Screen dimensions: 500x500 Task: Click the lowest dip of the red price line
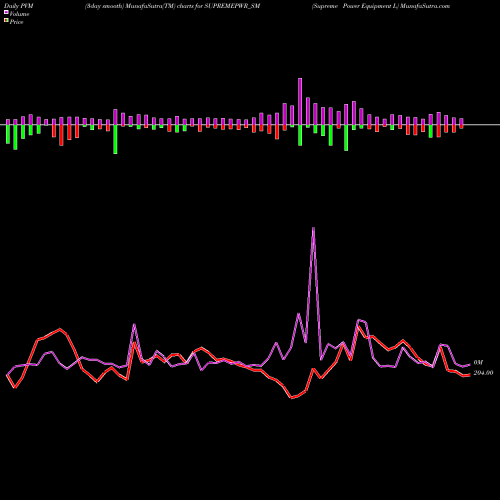(x=292, y=397)
